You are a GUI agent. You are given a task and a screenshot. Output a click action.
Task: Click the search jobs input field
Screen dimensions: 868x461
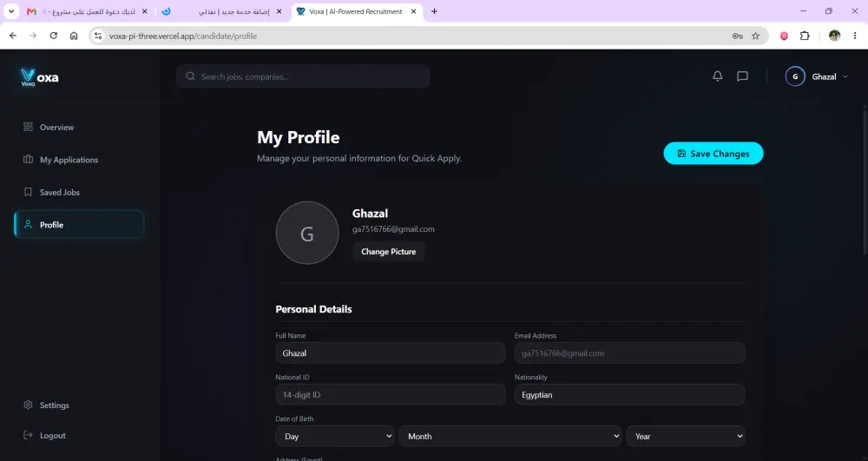point(303,76)
